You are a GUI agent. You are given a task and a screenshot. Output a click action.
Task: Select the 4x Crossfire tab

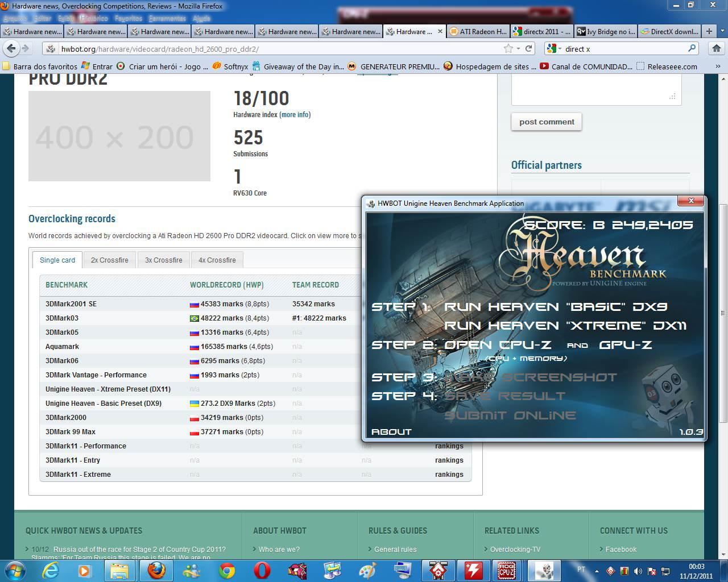(217, 260)
